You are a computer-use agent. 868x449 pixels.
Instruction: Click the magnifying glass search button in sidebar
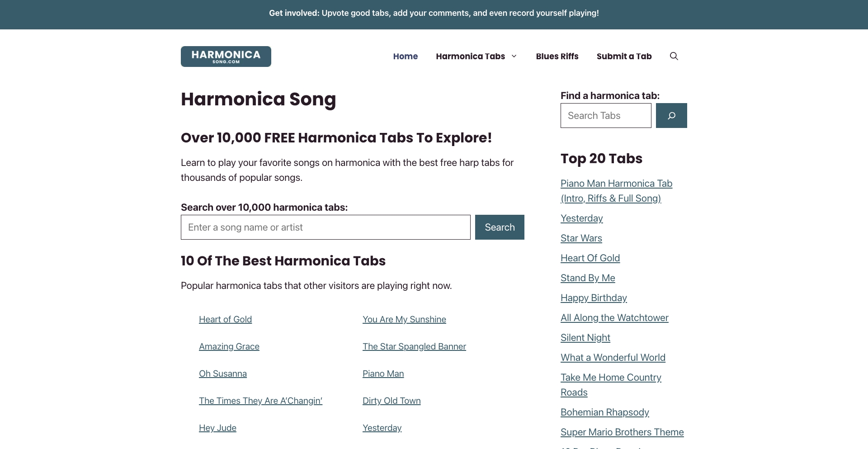[671, 115]
